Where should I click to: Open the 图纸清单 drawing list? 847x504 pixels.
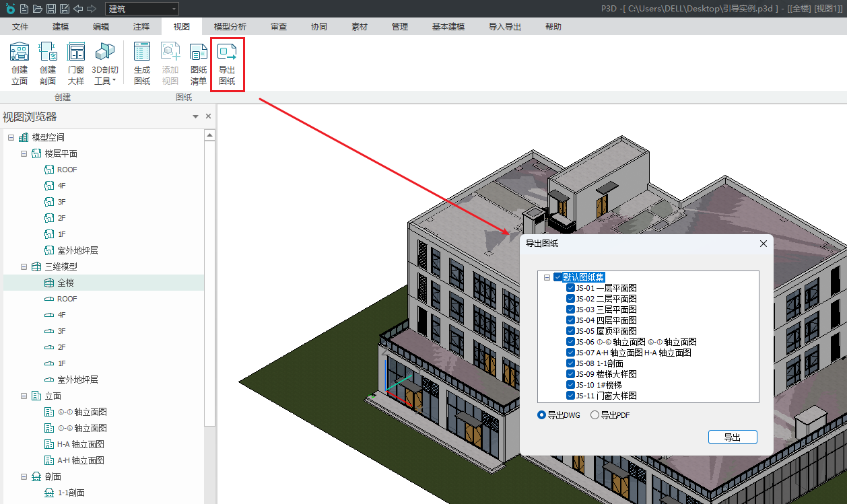(x=199, y=63)
